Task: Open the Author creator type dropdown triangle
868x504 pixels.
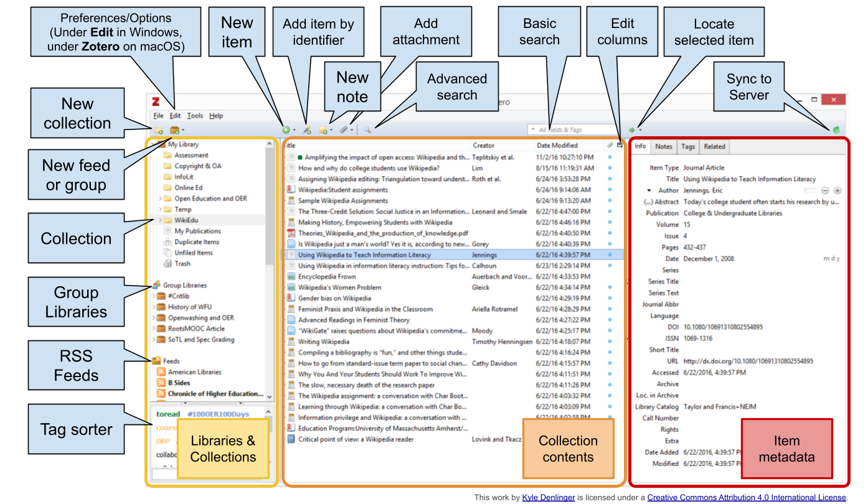Action: 649,190
